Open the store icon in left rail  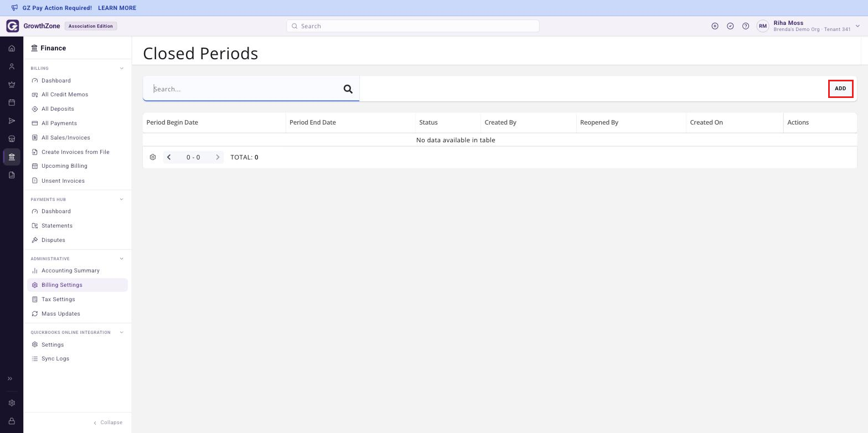[x=12, y=139]
